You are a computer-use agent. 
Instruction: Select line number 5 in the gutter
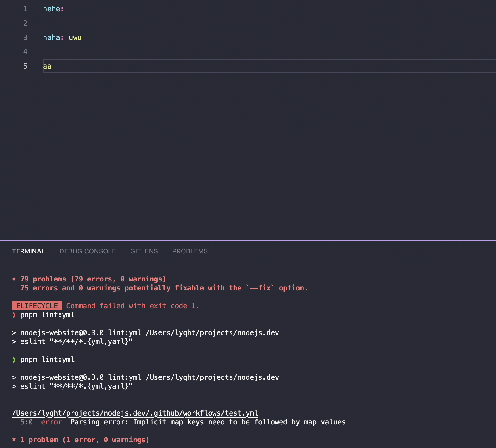[25, 66]
